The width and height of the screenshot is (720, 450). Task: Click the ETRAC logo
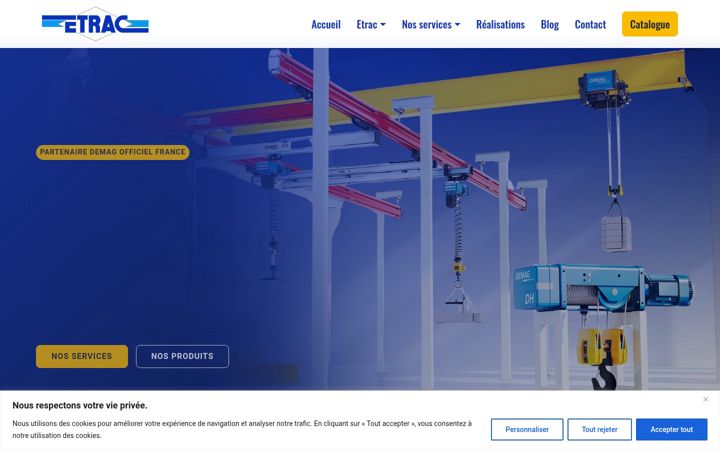(x=95, y=24)
